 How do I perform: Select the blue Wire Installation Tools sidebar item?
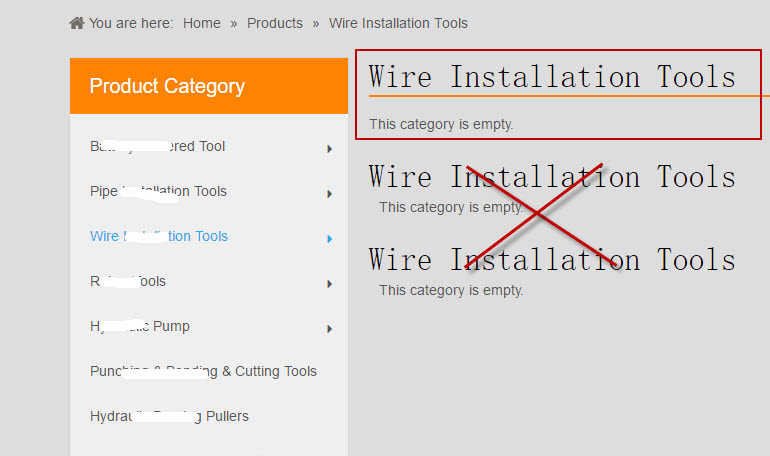click(x=159, y=237)
